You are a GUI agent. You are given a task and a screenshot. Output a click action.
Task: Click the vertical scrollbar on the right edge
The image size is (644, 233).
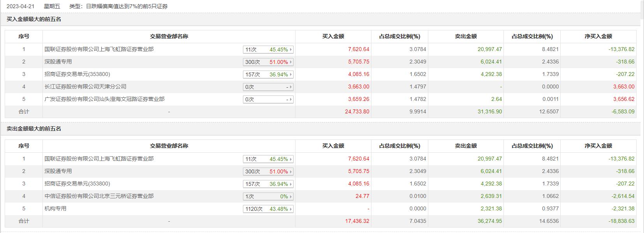(642, 117)
